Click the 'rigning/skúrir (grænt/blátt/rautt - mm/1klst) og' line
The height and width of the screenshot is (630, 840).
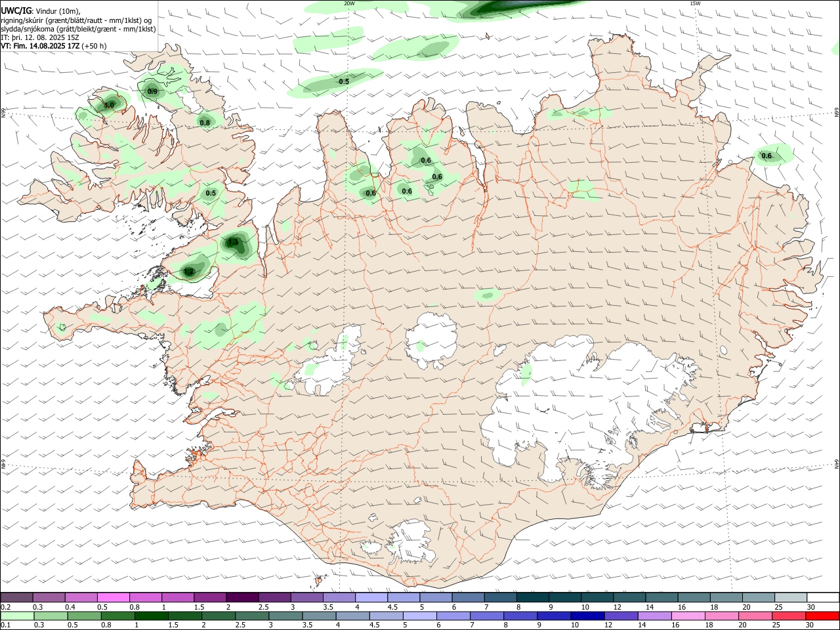[76, 20]
